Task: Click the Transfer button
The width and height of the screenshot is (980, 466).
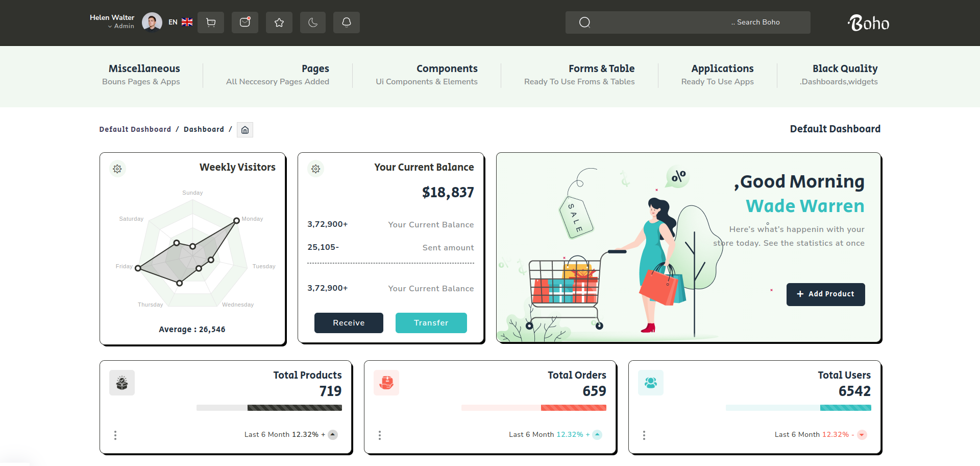Action: pos(431,323)
